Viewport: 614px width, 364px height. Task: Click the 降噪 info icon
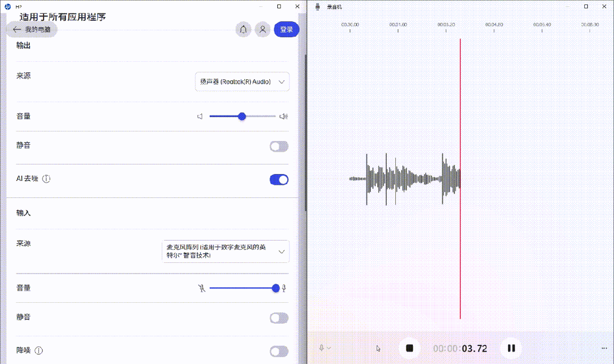[38, 351]
